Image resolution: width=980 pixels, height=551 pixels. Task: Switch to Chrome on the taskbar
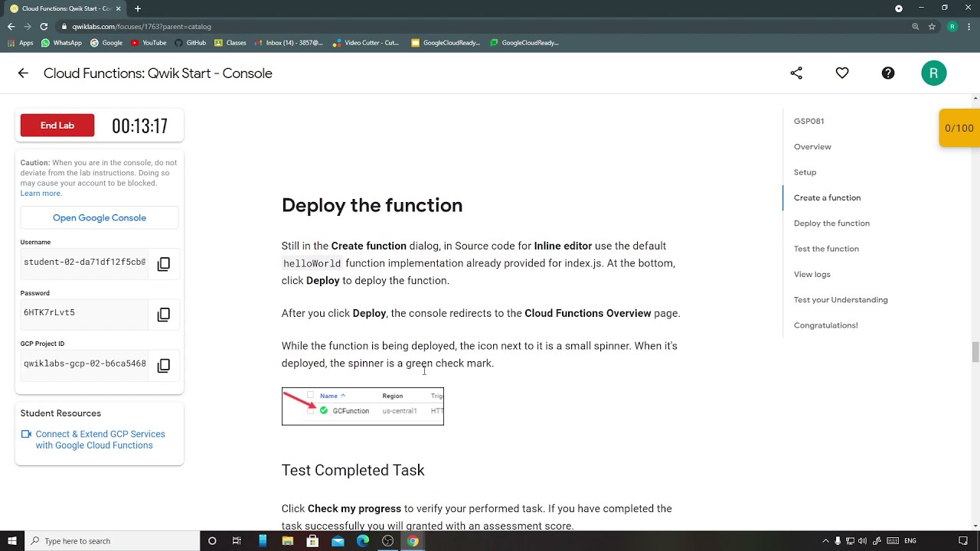tap(413, 541)
